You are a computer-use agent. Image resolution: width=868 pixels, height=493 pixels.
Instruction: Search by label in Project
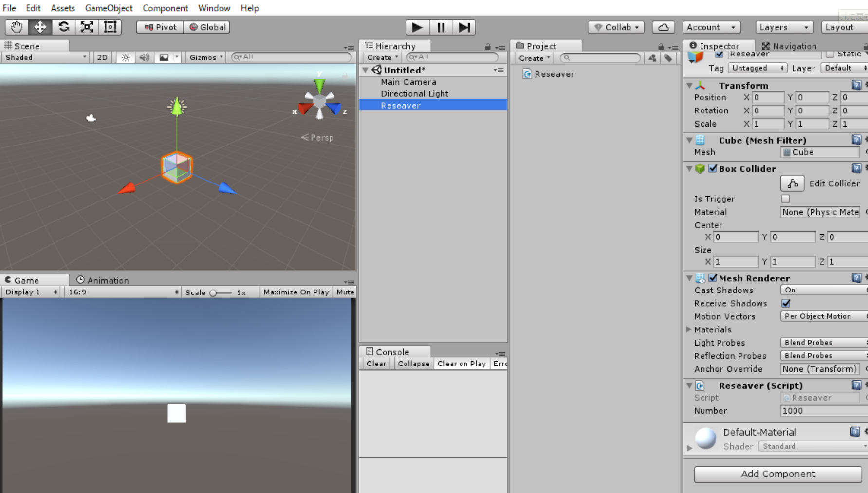pyautogui.click(x=668, y=58)
